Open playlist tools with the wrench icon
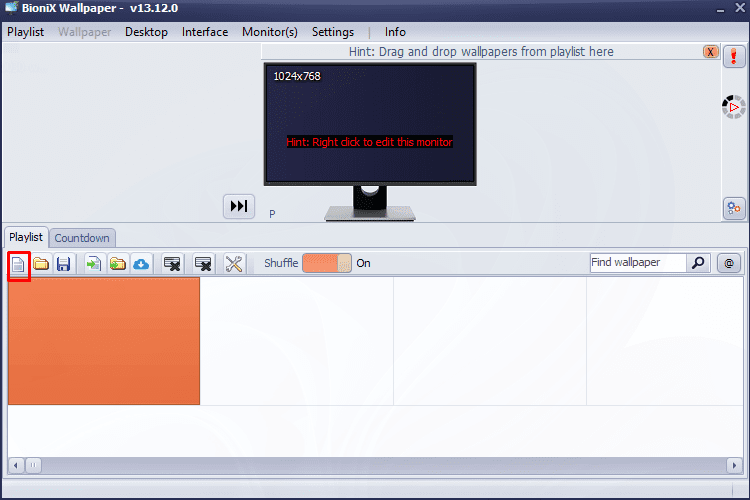 tap(234, 264)
